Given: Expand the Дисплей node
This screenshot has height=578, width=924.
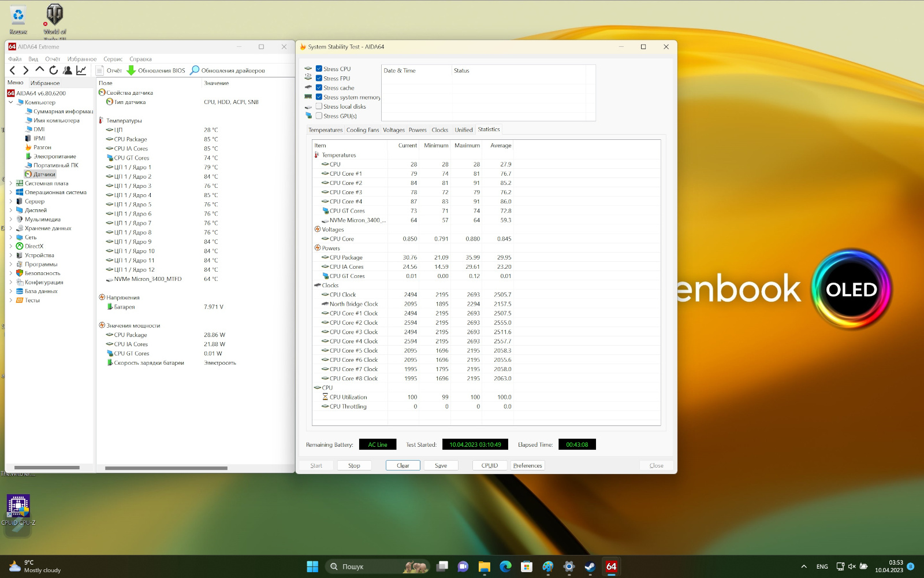Looking at the screenshot, I should pos(10,210).
